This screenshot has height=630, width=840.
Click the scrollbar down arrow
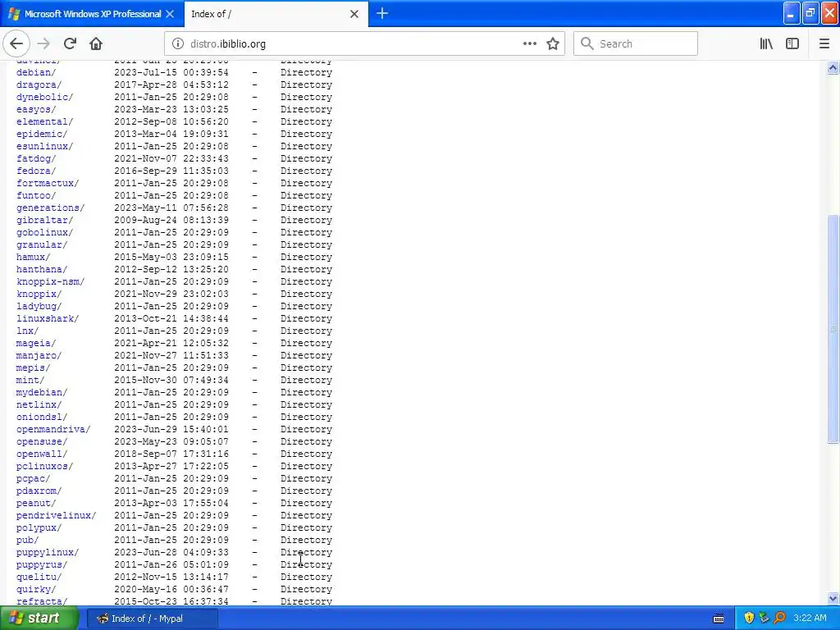click(x=833, y=598)
